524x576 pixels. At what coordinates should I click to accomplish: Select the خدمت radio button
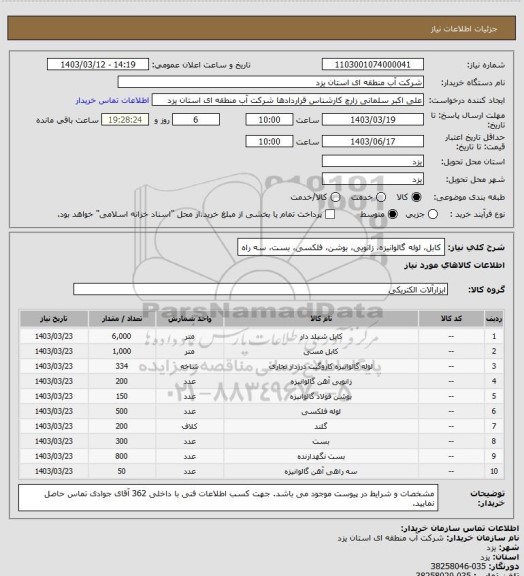coord(381,197)
